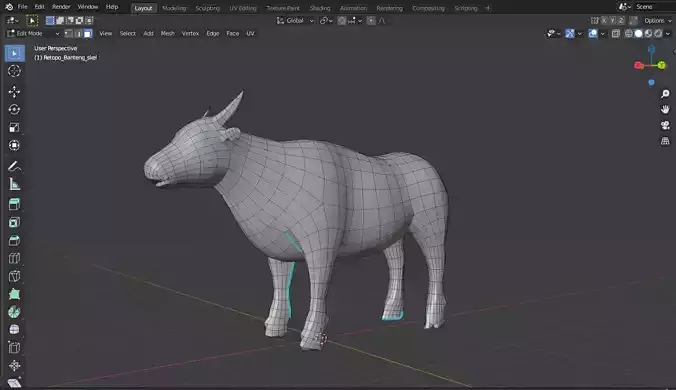Enable face select mode
676x390 pixels.
click(x=88, y=34)
